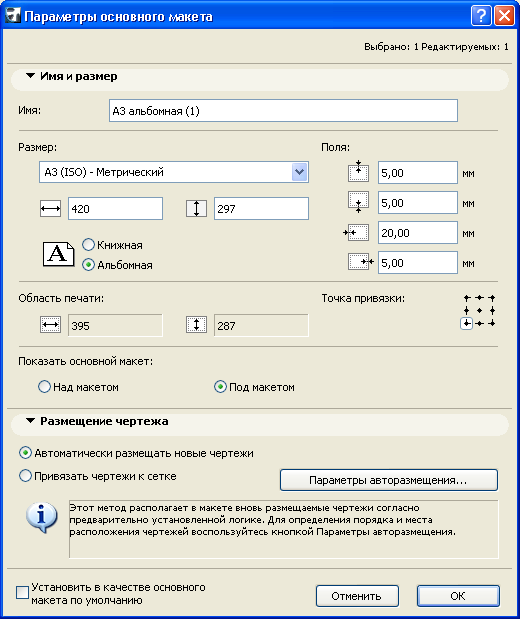The height and width of the screenshot is (619, 520).
Task: Click the left margin field showing 20,00
Action: pos(418,233)
